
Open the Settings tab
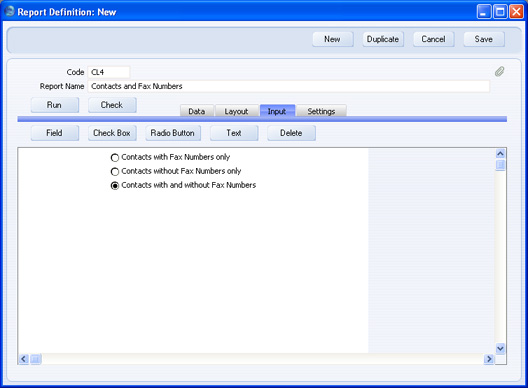(321, 111)
